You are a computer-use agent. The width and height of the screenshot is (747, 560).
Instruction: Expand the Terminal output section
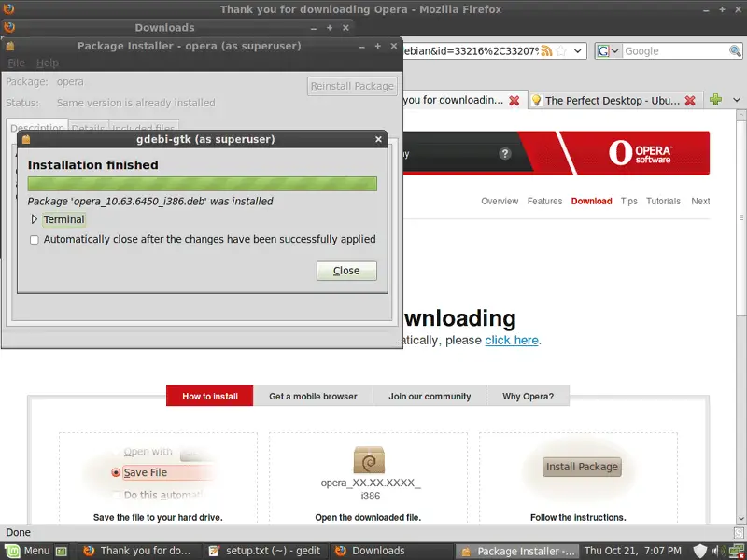tap(35, 219)
